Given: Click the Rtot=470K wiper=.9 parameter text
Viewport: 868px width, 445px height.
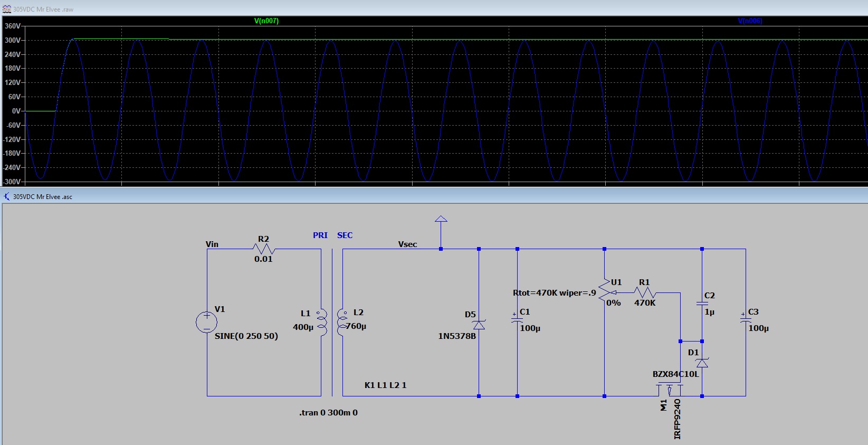Looking at the screenshot, I should 554,293.
